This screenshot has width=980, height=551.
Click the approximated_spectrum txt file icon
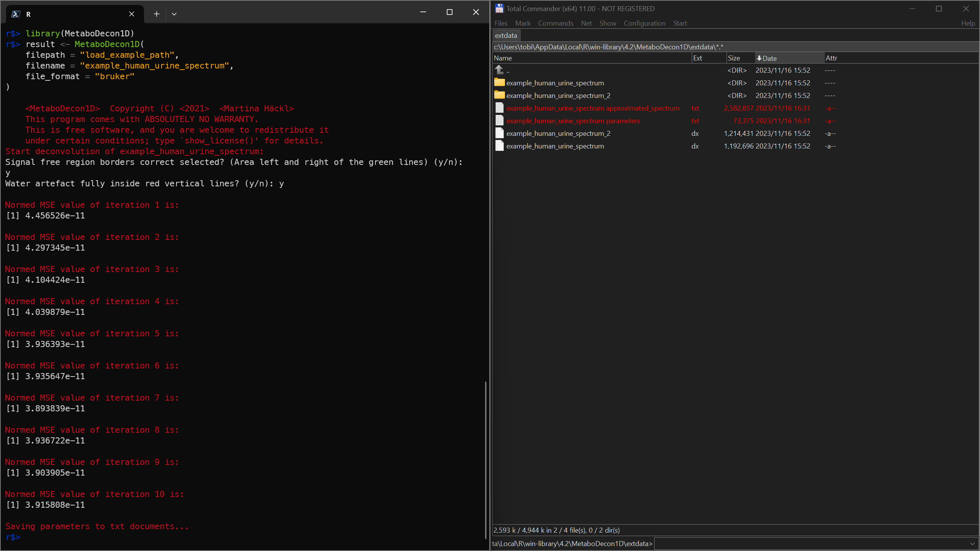coord(499,108)
